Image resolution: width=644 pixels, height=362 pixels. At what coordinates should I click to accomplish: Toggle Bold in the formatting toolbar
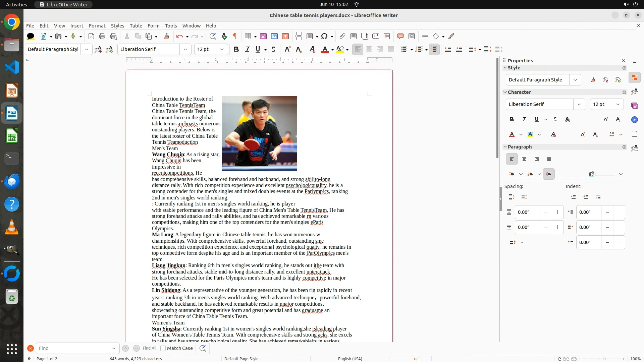point(236,49)
